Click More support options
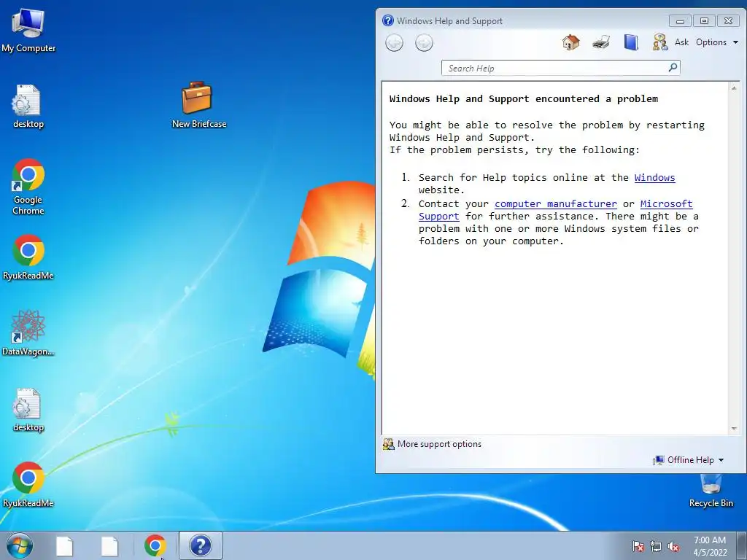Viewport: 747px width, 560px height. (432, 444)
